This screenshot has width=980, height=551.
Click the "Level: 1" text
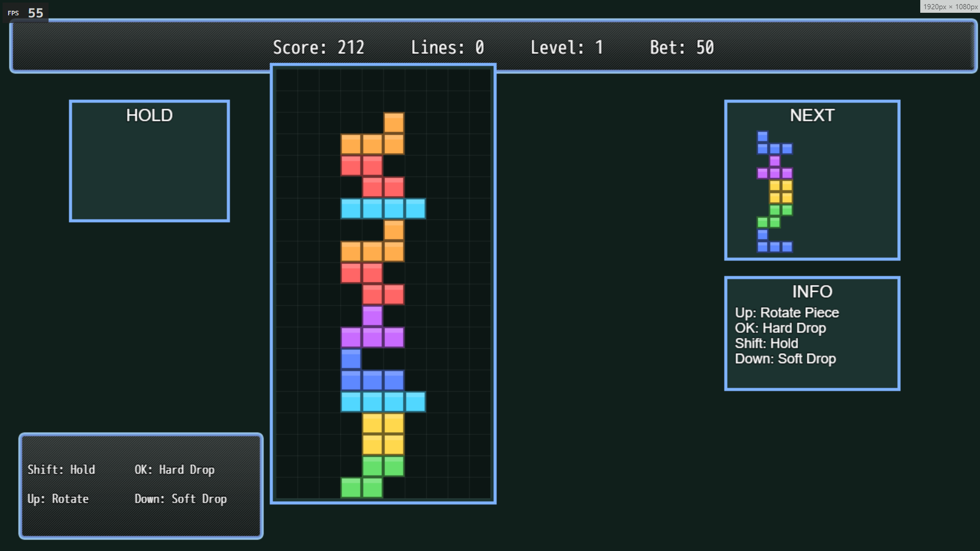click(567, 48)
